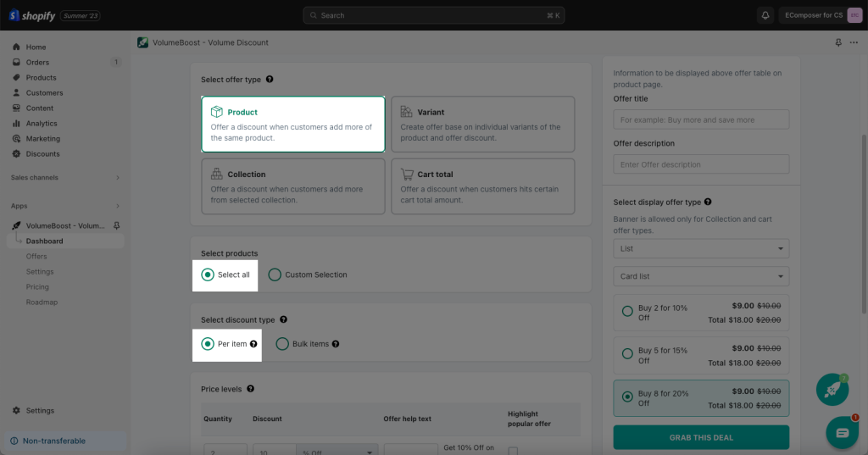
Task: Click the GRAB THIS DEAL button
Action: click(x=701, y=437)
